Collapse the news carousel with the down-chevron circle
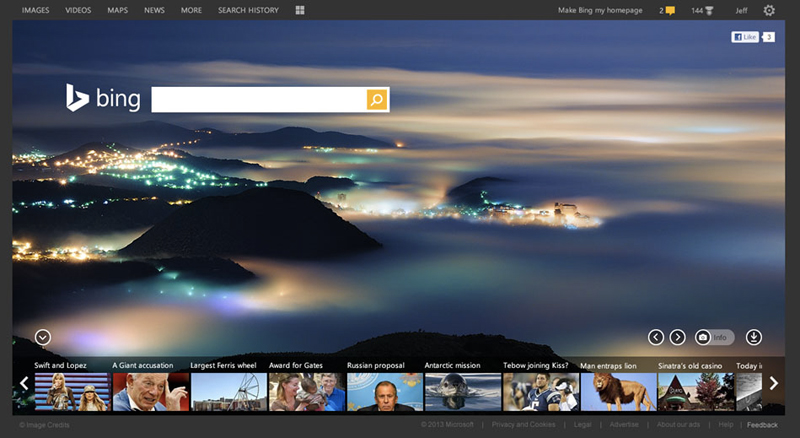Viewport: 800px width, 438px height. (x=43, y=337)
